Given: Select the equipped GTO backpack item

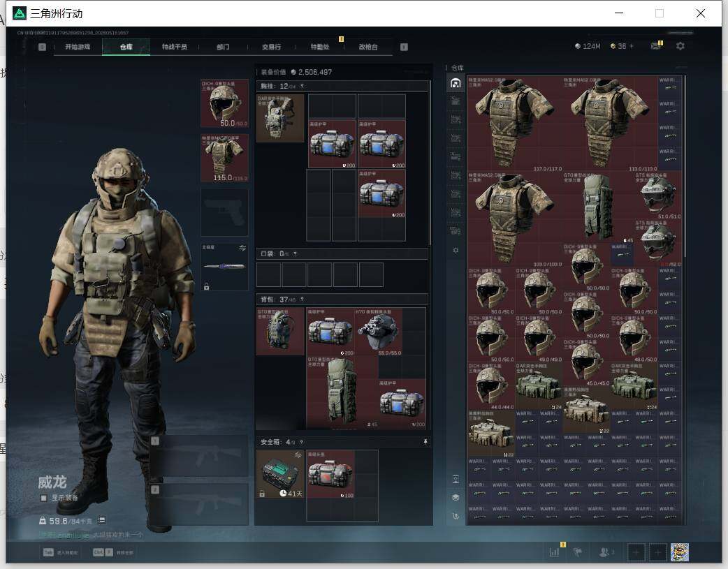Looking at the screenshot, I should pos(280,332).
